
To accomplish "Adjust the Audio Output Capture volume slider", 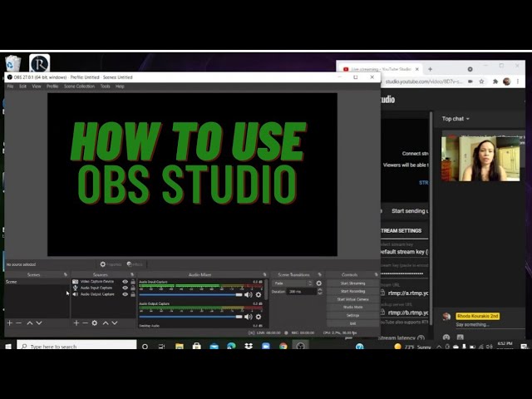I will [190, 317].
